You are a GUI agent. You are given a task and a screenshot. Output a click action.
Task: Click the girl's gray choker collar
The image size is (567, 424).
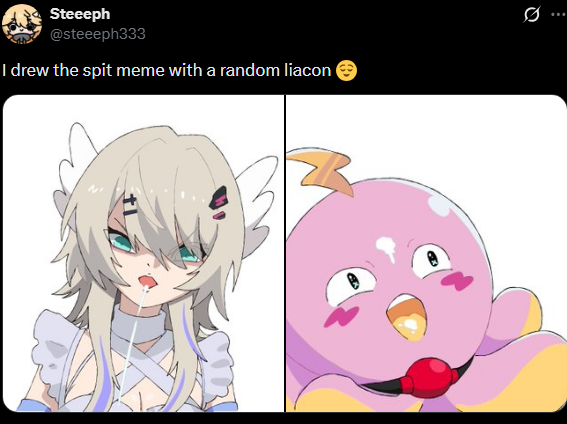tap(139, 324)
